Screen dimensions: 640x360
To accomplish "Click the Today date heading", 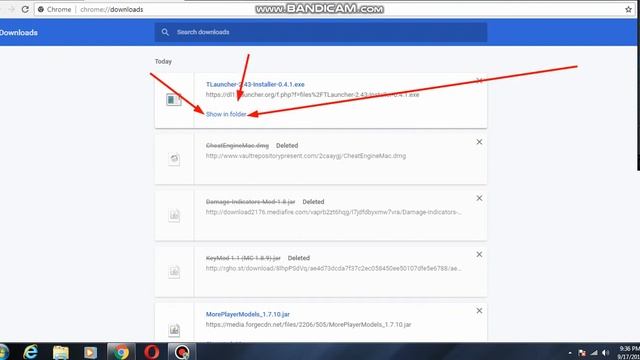I will [163, 61].
